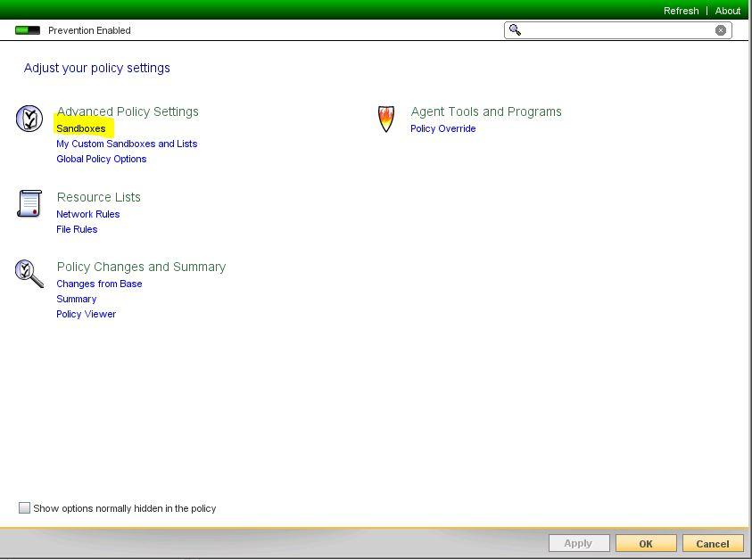Open the Sandboxes link
This screenshot has height=560, width=752.
click(81, 128)
